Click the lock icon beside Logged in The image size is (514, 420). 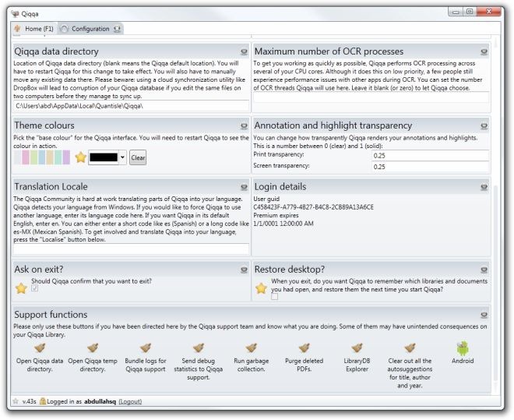pos(43,401)
